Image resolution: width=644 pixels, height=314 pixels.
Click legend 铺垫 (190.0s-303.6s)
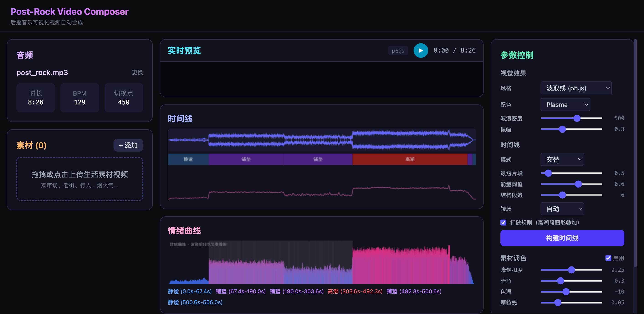pos(296,291)
